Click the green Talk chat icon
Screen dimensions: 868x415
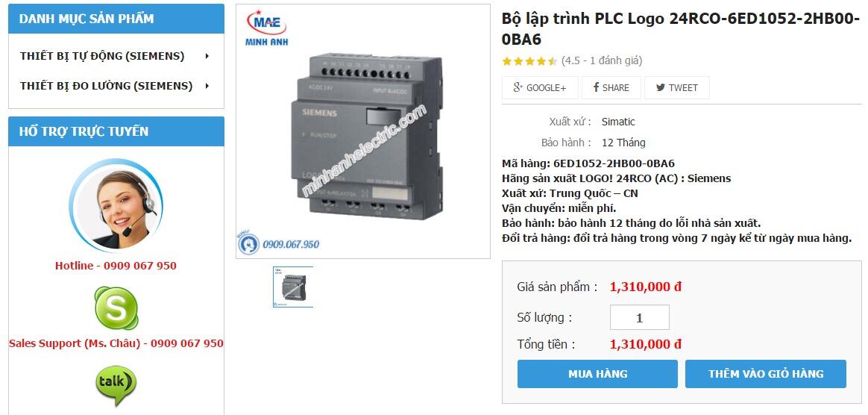click(x=116, y=384)
